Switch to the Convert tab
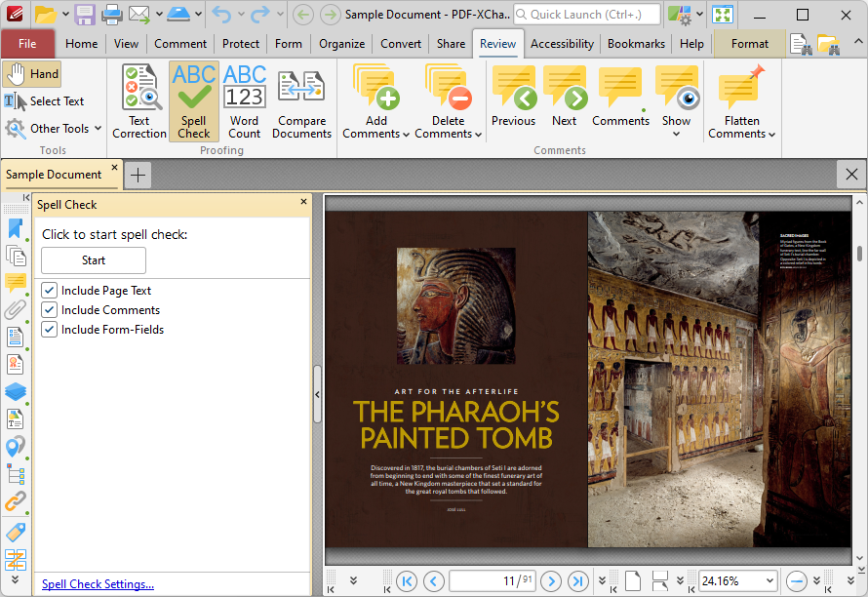The width and height of the screenshot is (868, 597). 401,44
